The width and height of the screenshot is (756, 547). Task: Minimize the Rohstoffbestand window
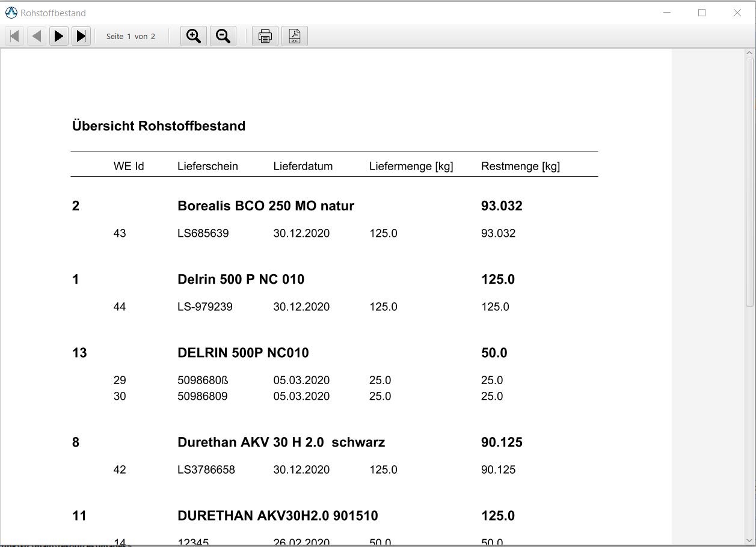(x=666, y=13)
